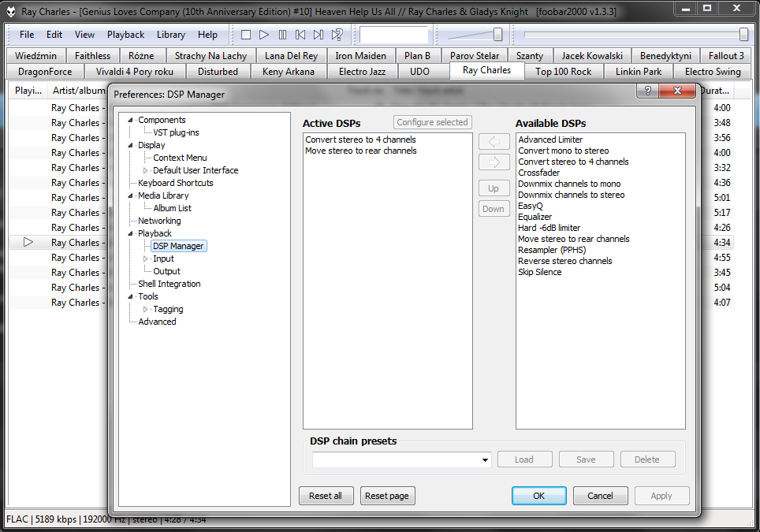Click the foobar2000 title bar icon
The image size is (760, 532).
[11, 11]
